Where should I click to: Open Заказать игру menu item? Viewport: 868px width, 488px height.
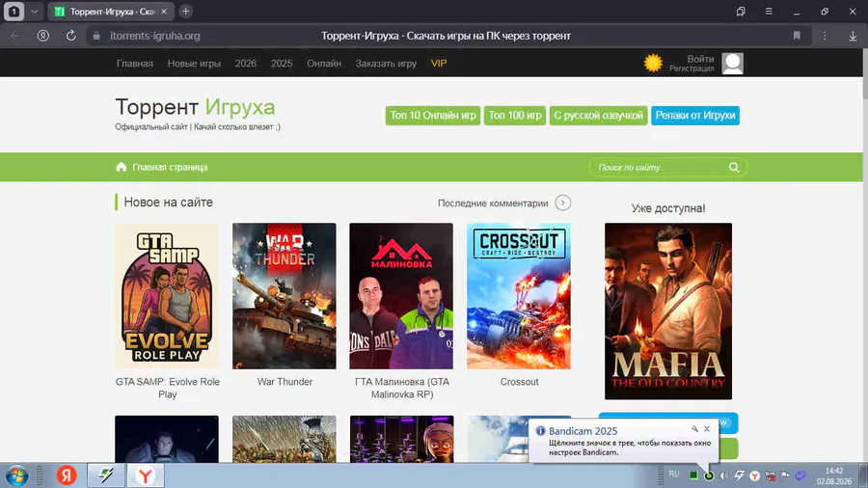[386, 63]
